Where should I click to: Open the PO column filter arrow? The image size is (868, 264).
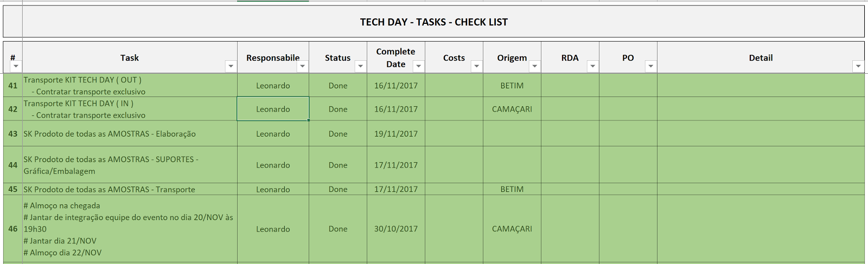651,66
